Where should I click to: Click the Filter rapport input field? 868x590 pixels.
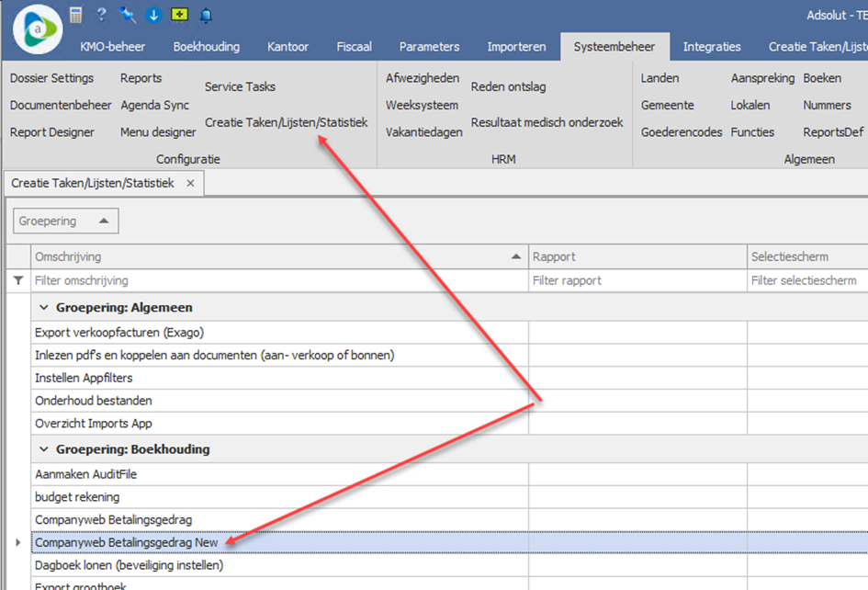pyautogui.click(x=637, y=281)
